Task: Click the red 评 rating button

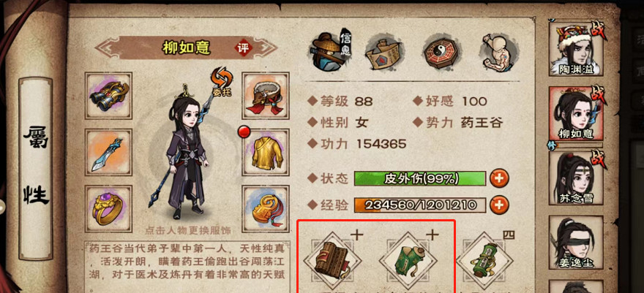Action: [x=244, y=48]
